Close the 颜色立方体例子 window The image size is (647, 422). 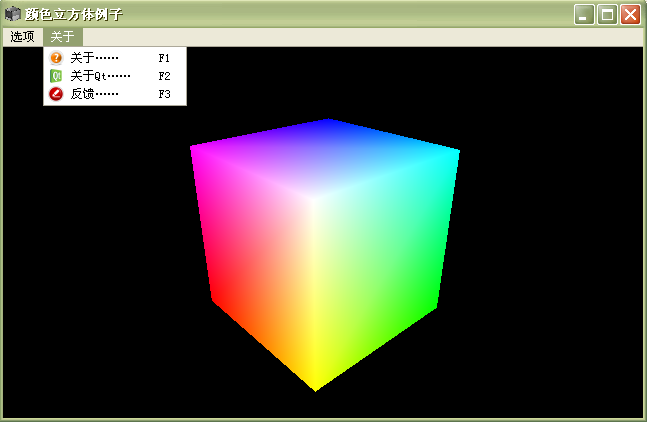(x=630, y=14)
